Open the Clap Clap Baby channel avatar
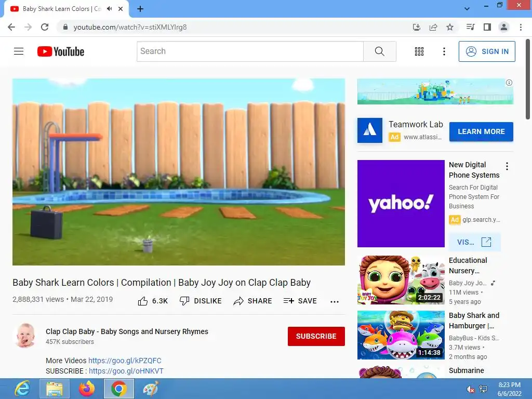This screenshot has height=399, width=532. [x=25, y=336]
